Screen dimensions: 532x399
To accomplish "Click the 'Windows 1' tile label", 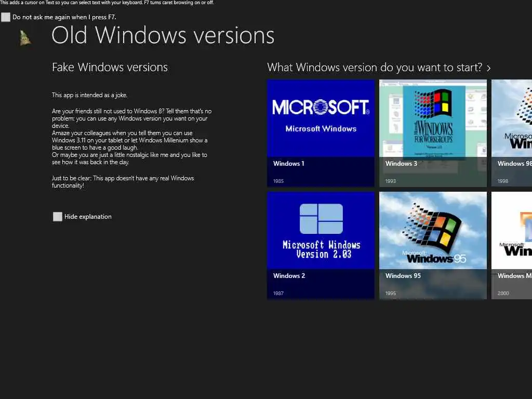I will click(289, 164).
